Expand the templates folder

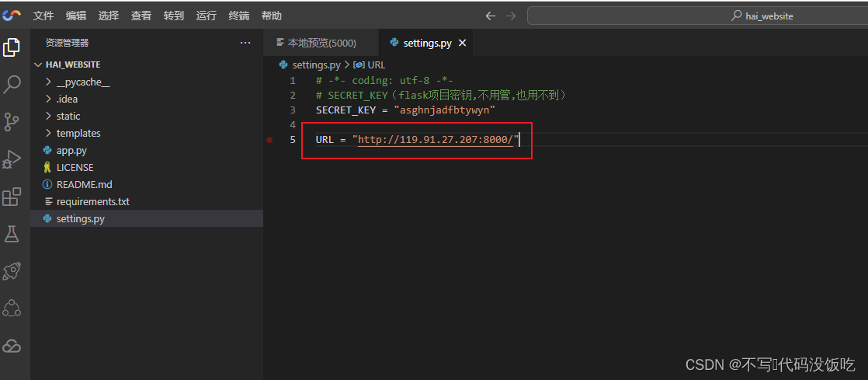pyautogui.click(x=147, y=134)
